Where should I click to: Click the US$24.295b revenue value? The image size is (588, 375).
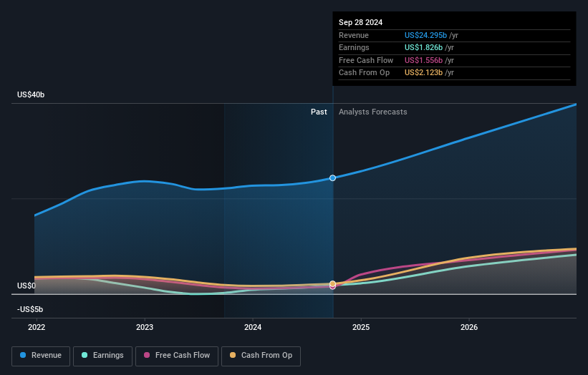pos(425,35)
